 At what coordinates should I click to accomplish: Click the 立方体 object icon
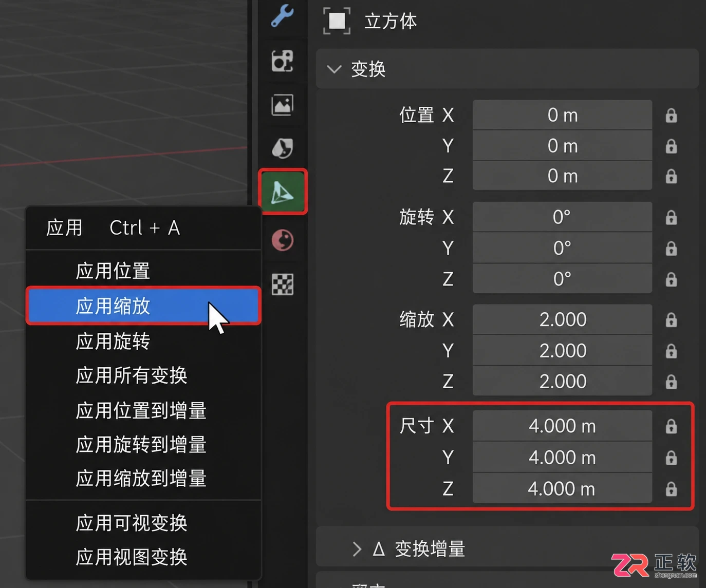(337, 21)
